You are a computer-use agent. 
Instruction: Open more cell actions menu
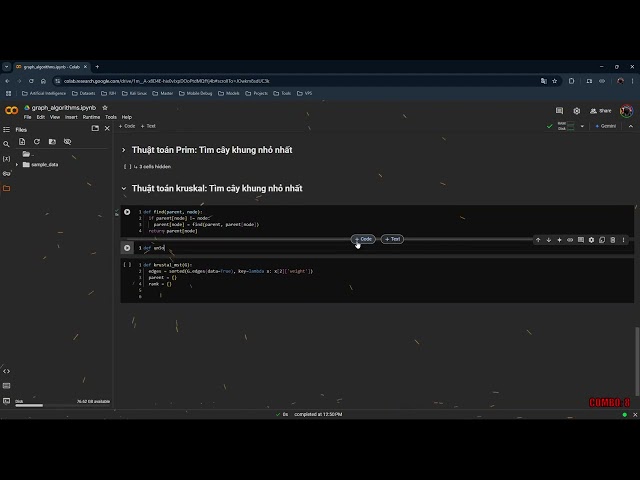(x=623, y=240)
